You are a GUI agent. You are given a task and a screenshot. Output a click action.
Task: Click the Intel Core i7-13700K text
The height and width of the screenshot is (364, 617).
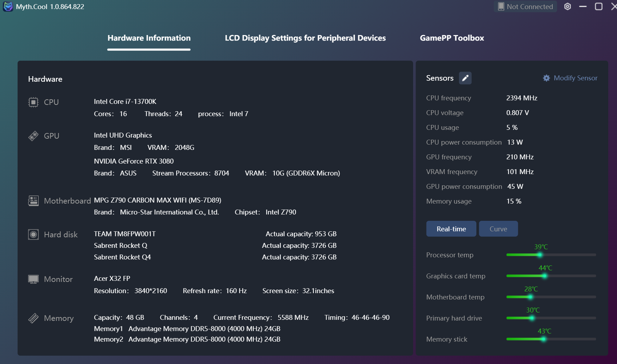pyautogui.click(x=125, y=102)
